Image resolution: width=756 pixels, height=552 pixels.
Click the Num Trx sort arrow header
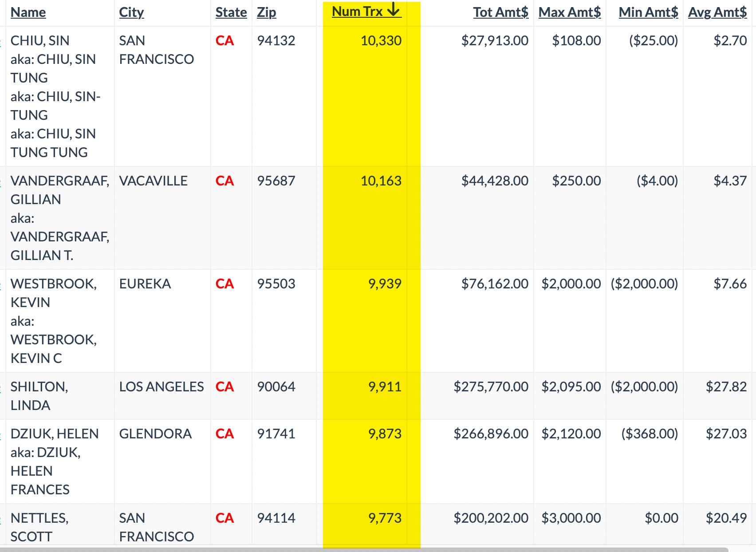tap(366, 11)
